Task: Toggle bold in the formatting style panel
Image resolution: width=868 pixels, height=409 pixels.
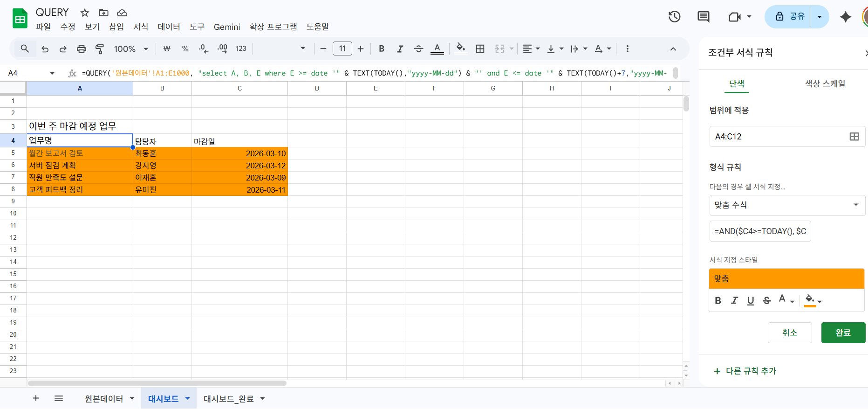Action: (x=718, y=301)
